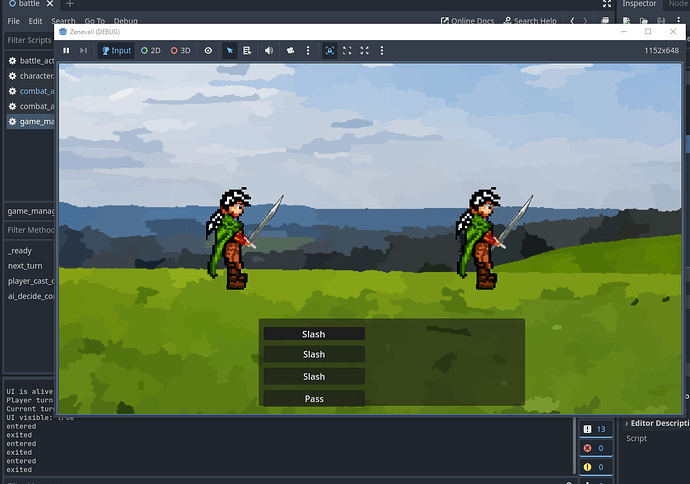Switch to the Inspector tab
The width and height of the screenshot is (690, 484).
[x=639, y=4]
